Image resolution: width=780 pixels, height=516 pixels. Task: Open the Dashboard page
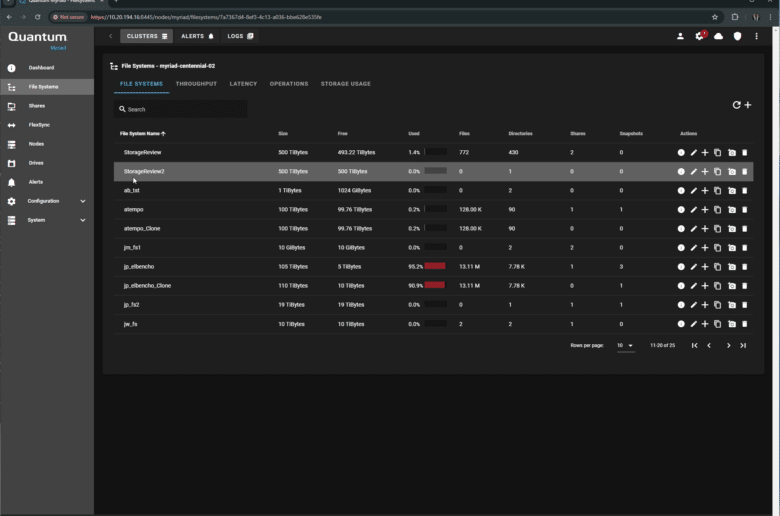(x=47, y=68)
